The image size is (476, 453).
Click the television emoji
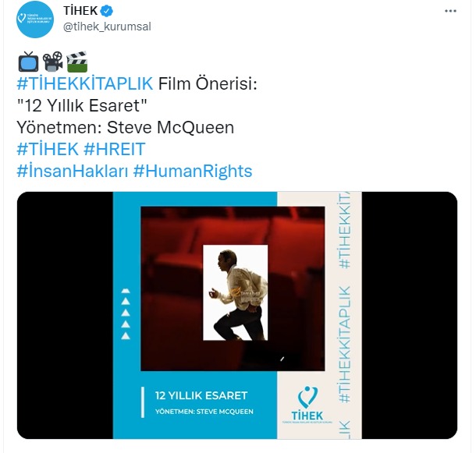pyautogui.click(x=28, y=62)
